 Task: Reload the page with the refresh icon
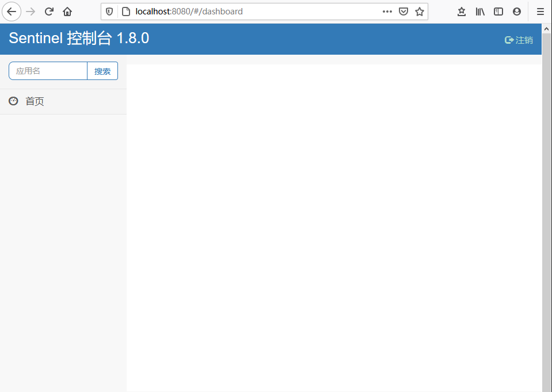click(49, 12)
